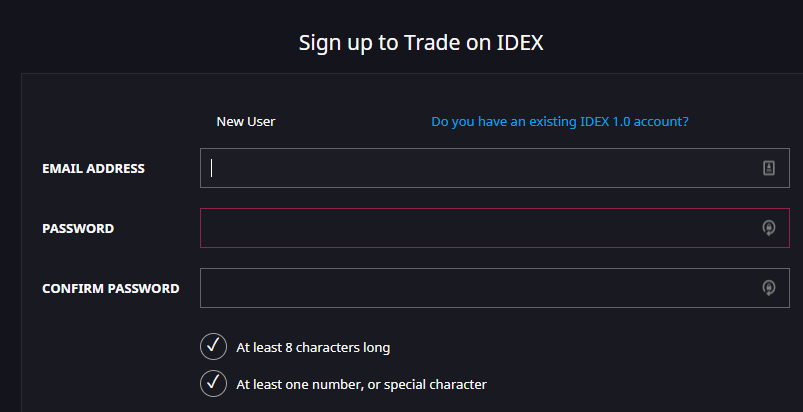Click the "At least 8 characters long" text
This screenshot has width=803, height=412.
(x=313, y=348)
